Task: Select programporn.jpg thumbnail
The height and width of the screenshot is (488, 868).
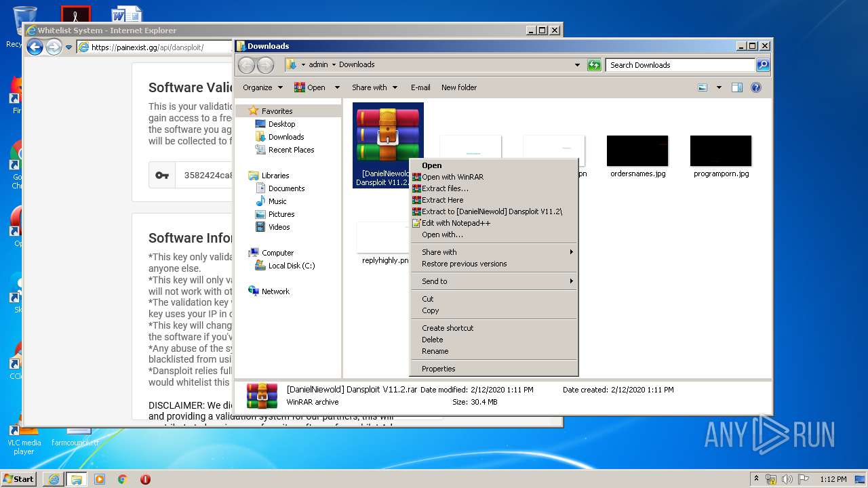Action: click(x=721, y=157)
